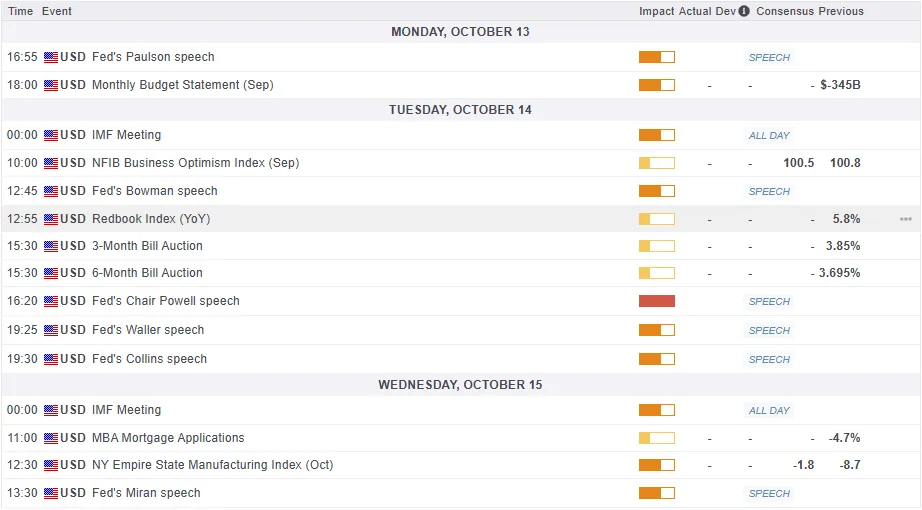The height and width of the screenshot is (510, 922).
Task: Click US flag on Fed's Miran speech row
Action: point(51,493)
